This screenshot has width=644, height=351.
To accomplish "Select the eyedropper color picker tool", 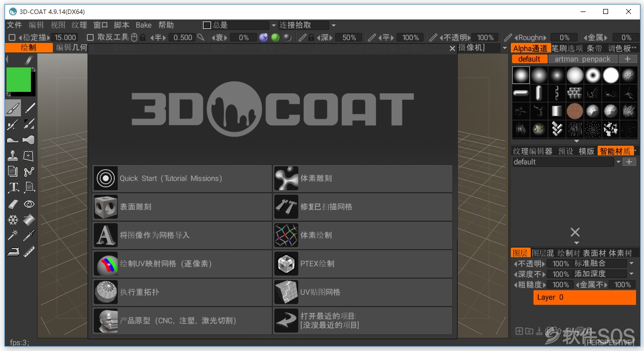I will coord(29,236).
